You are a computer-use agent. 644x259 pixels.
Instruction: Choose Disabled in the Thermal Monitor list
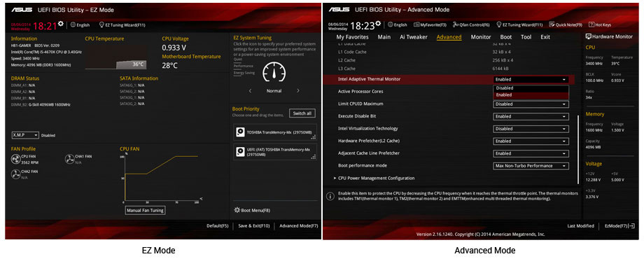[x=531, y=87]
